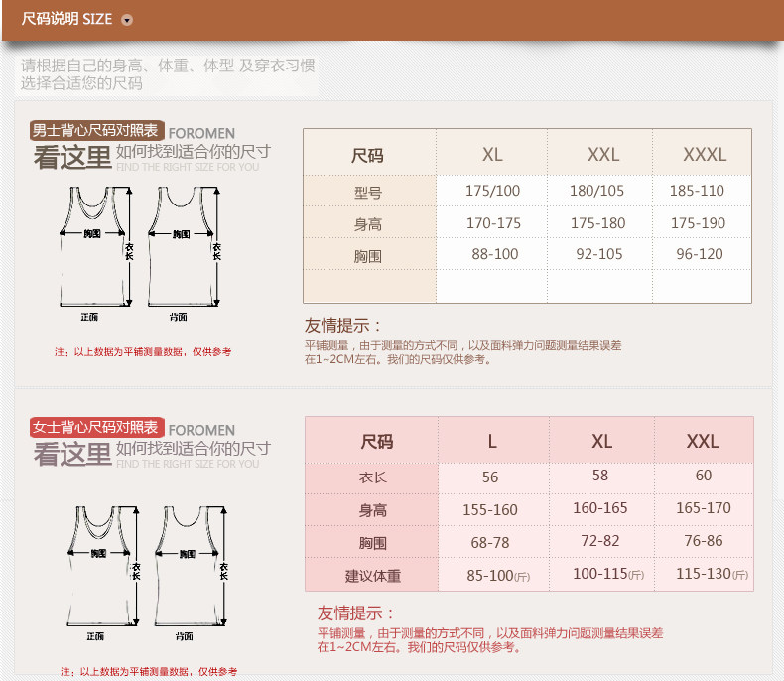Select the 女士背心尺码对照表 badge

[96, 427]
